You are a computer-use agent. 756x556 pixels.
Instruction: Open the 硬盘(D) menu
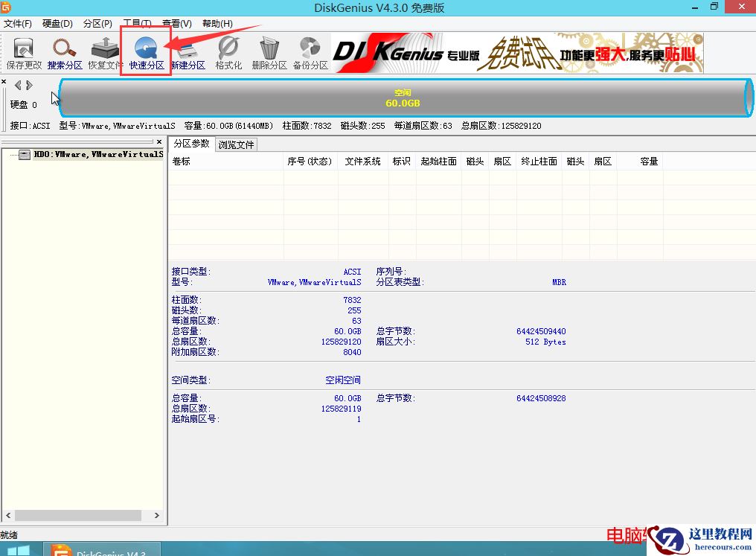click(x=57, y=22)
